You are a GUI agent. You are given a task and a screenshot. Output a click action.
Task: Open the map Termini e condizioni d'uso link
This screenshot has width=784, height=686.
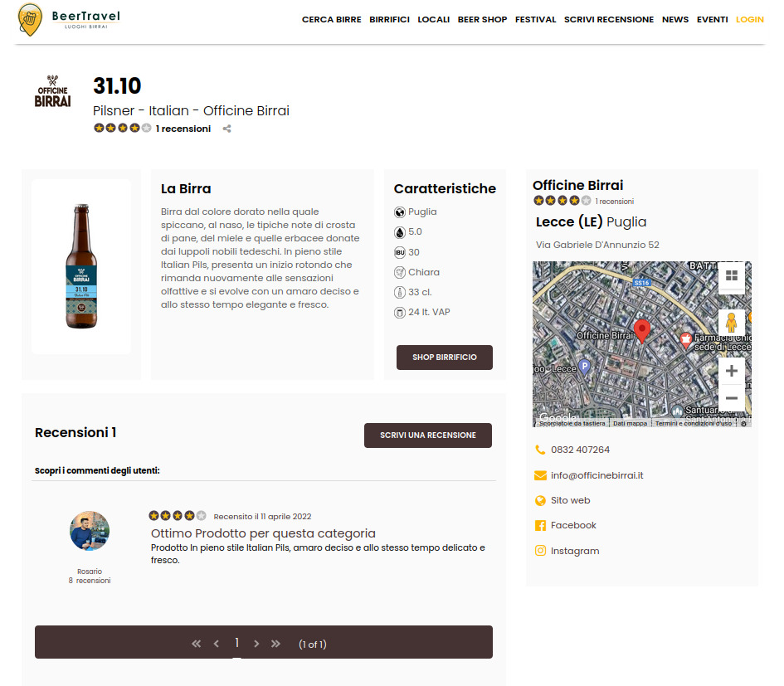point(694,424)
